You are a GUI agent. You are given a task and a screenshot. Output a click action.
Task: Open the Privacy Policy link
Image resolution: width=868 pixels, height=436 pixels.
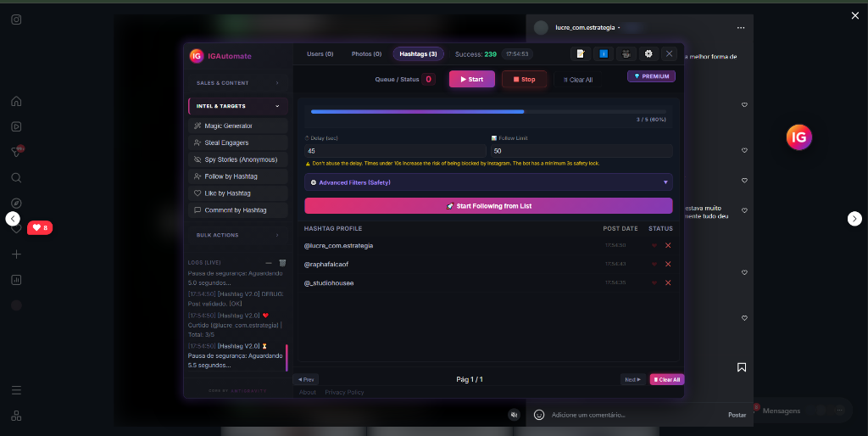344,392
